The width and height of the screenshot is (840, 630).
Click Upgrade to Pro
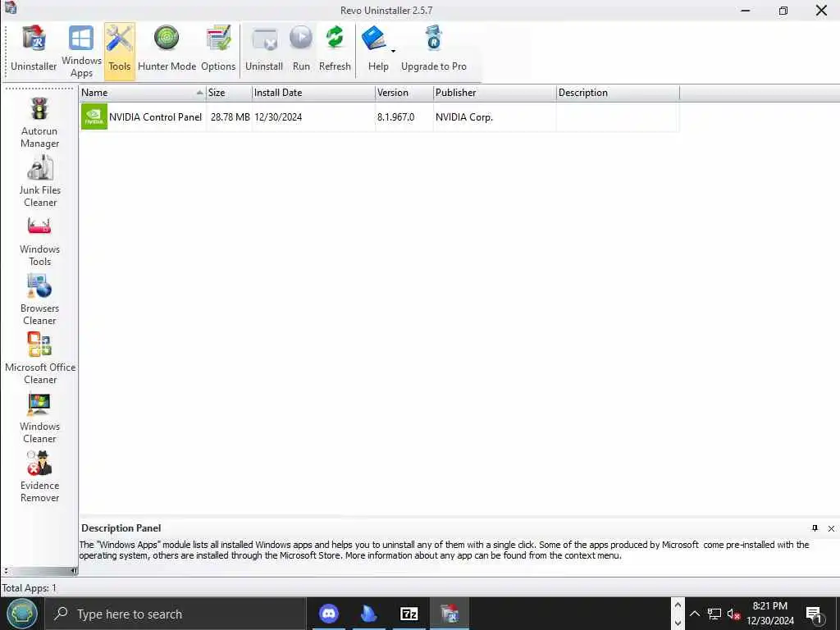point(433,50)
